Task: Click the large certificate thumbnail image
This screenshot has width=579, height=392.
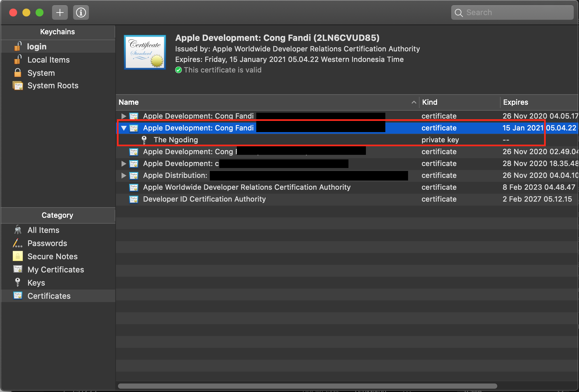Action: click(x=145, y=52)
